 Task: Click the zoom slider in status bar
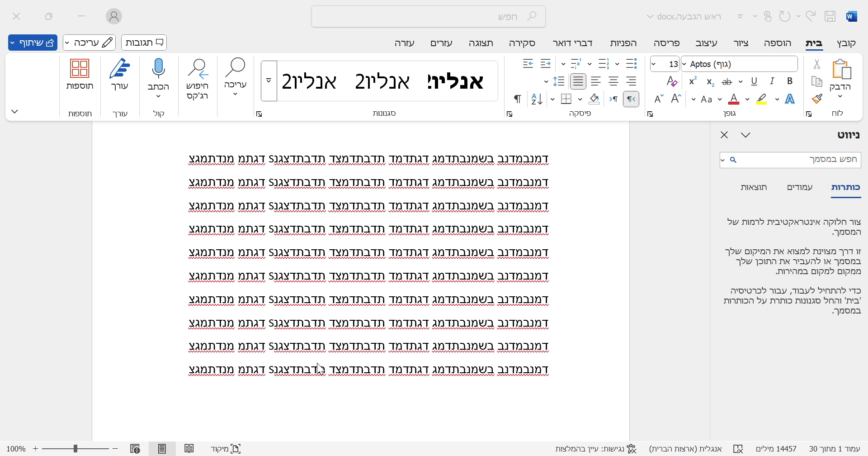click(76, 448)
